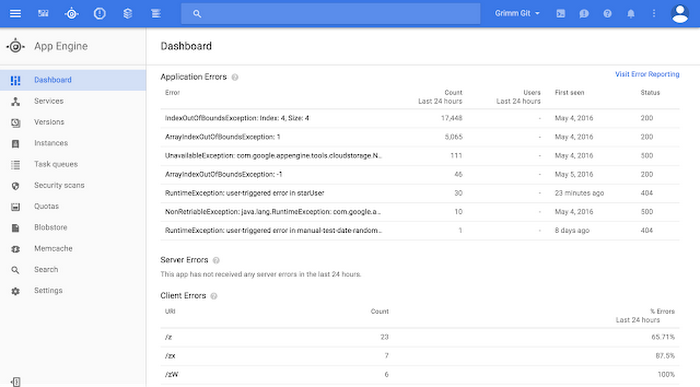Open the hamburger navigation menu
The image size is (700, 387).
pyautogui.click(x=15, y=13)
